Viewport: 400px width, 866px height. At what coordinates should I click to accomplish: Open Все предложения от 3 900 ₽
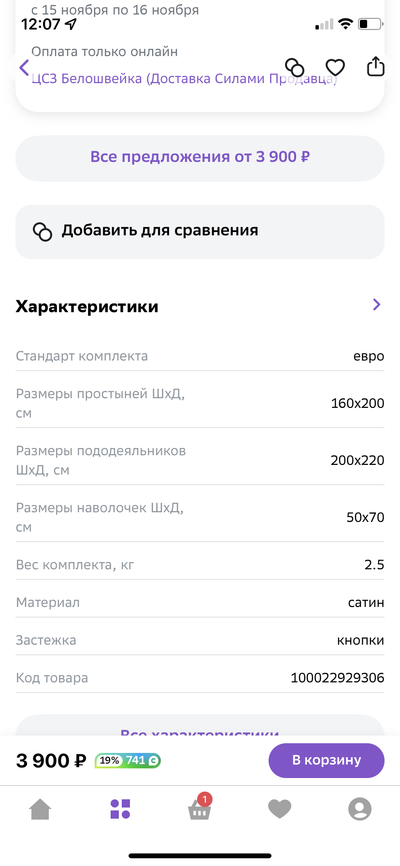coord(200,157)
